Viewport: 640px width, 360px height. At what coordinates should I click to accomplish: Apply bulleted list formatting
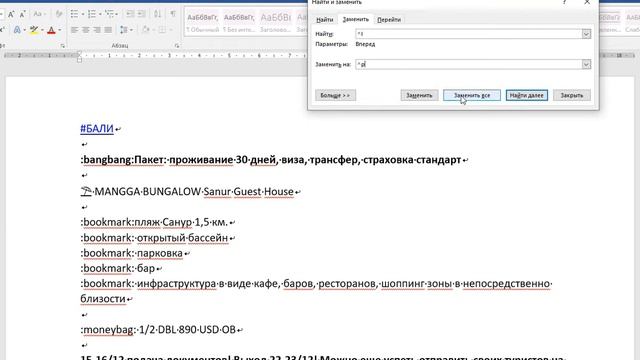point(74,14)
